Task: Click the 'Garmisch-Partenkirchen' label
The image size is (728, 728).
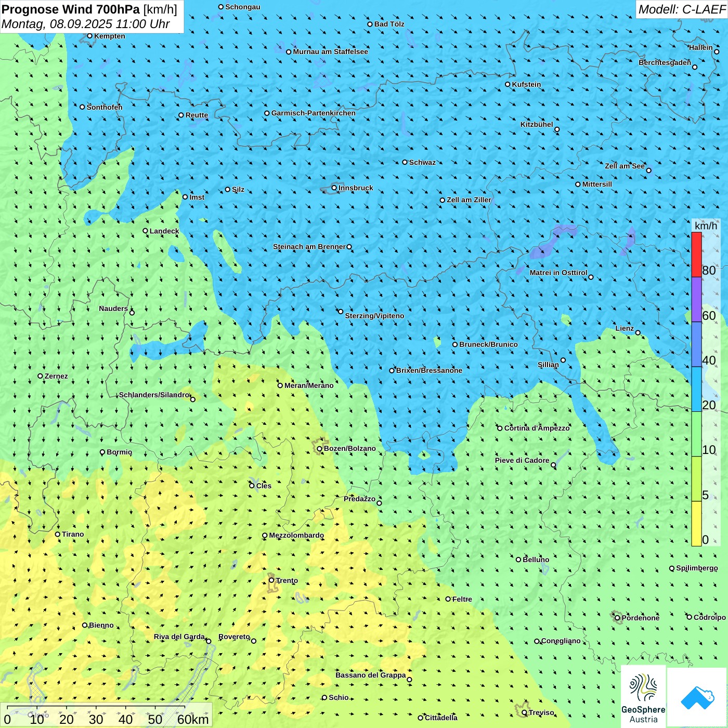Action: 314,113
